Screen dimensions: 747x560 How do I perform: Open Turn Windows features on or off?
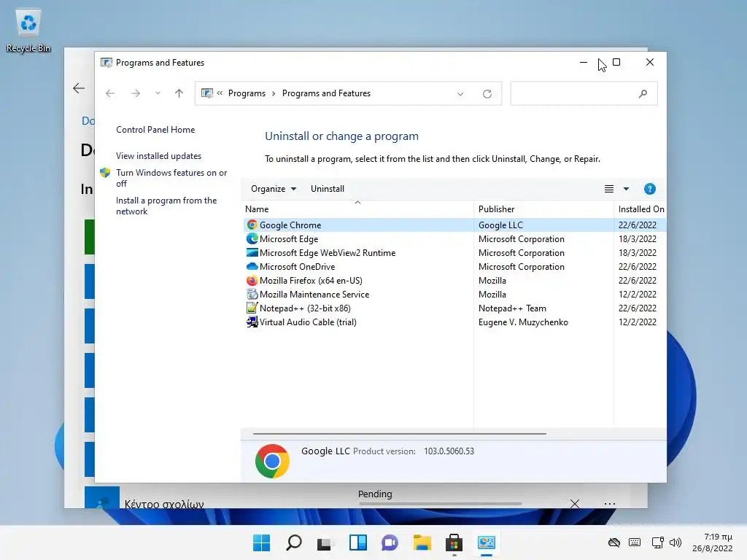point(171,178)
